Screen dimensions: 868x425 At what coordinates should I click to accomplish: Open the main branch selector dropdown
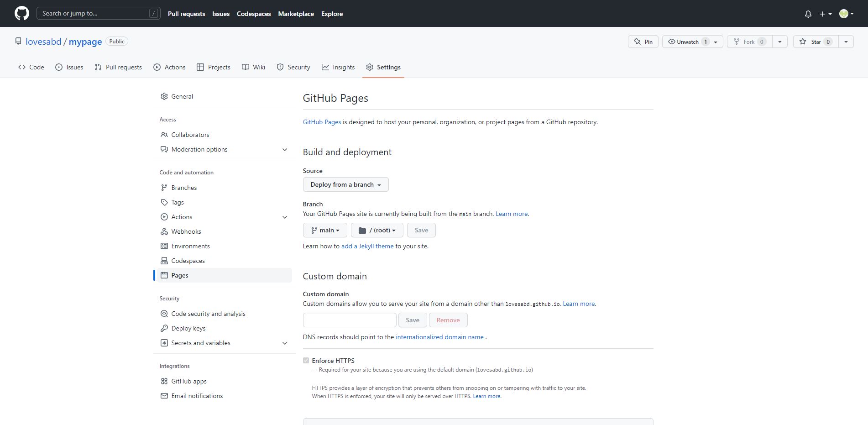tap(325, 230)
